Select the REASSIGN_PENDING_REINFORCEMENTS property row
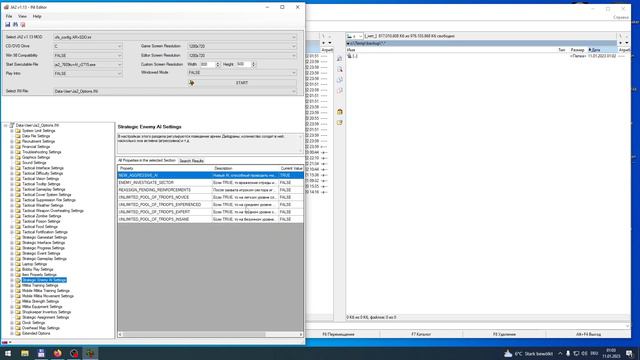 pos(210,190)
